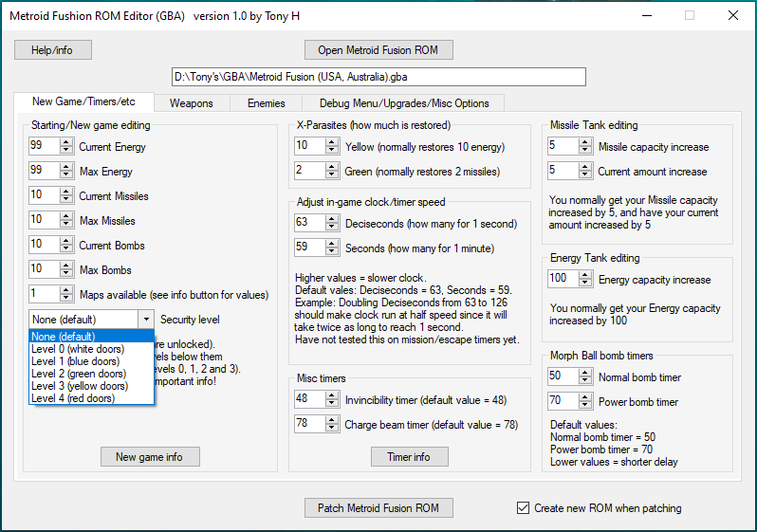Collapse the Security level dropdown arrow
This screenshot has width=757, height=532.
coord(146,320)
